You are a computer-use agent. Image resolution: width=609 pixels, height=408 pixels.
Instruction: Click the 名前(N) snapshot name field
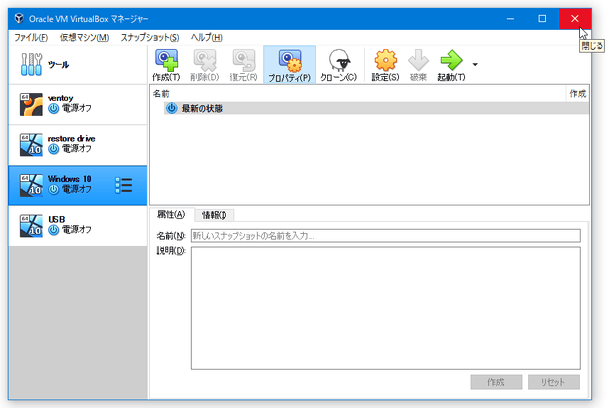pyautogui.click(x=386, y=235)
